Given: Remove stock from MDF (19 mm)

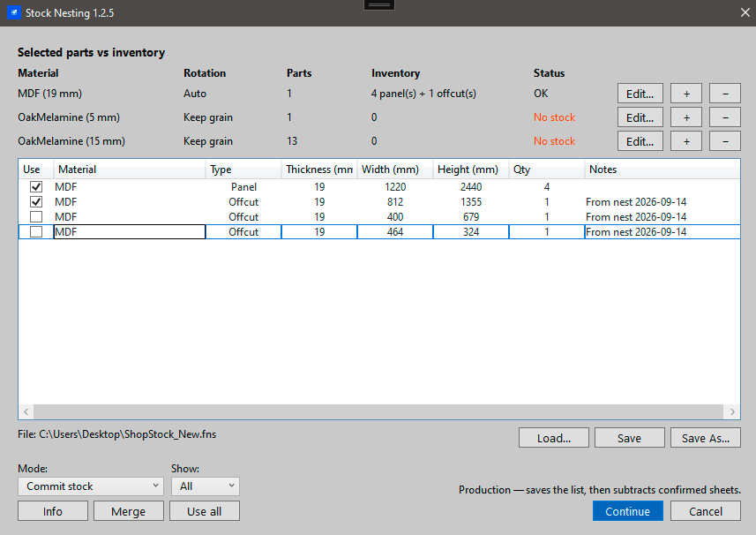Looking at the screenshot, I should [724, 94].
